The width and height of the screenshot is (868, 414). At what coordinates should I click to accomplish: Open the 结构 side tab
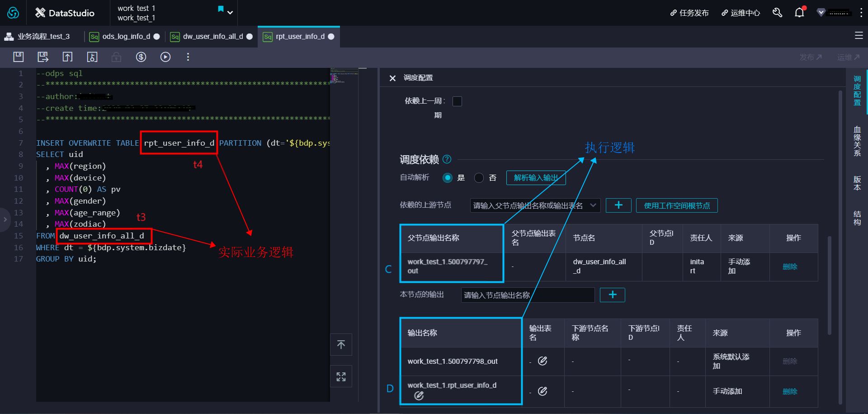coord(857,218)
